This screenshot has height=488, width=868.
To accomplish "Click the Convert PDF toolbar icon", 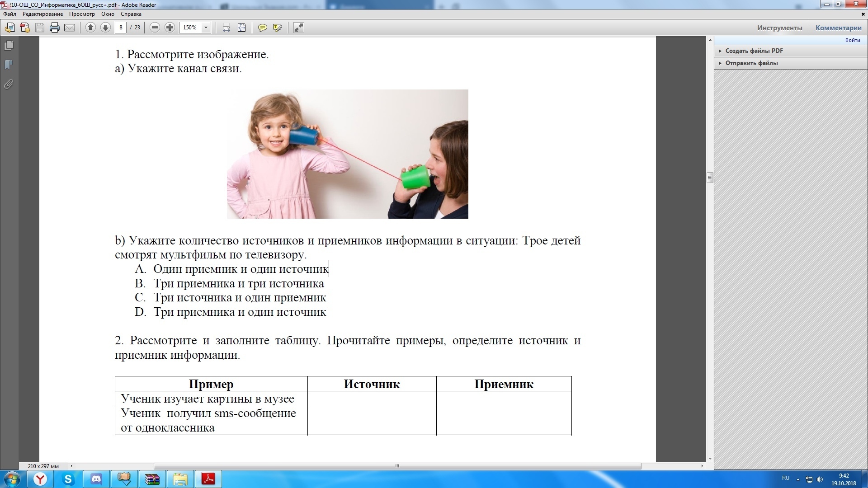I will (x=25, y=28).
